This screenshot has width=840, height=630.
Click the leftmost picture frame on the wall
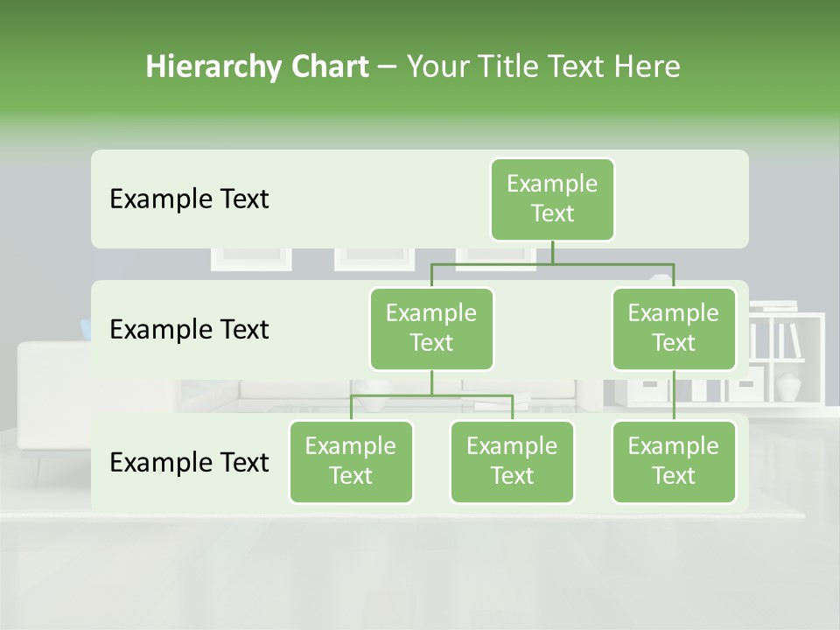(250, 258)
